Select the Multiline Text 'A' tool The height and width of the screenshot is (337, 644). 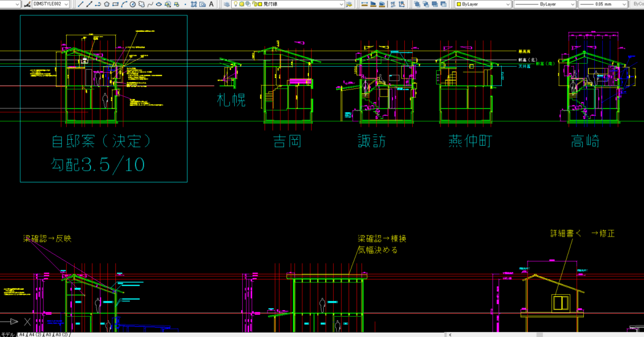[212, 4]
